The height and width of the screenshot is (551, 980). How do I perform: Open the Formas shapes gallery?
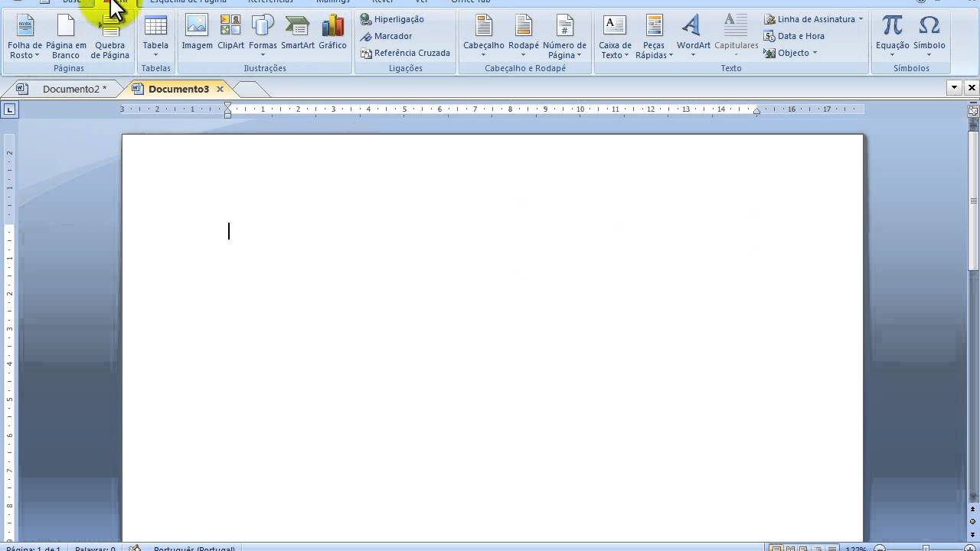263,37
